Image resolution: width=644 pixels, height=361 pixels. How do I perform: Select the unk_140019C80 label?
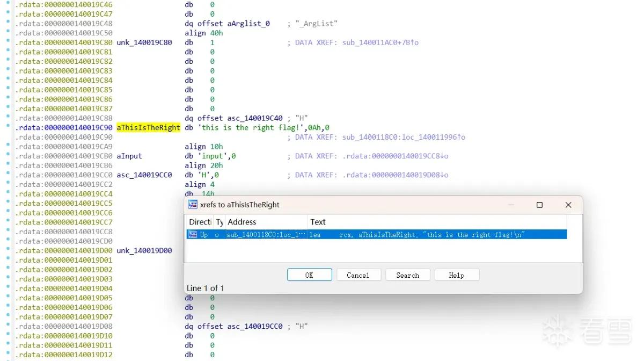pos(144,42)
